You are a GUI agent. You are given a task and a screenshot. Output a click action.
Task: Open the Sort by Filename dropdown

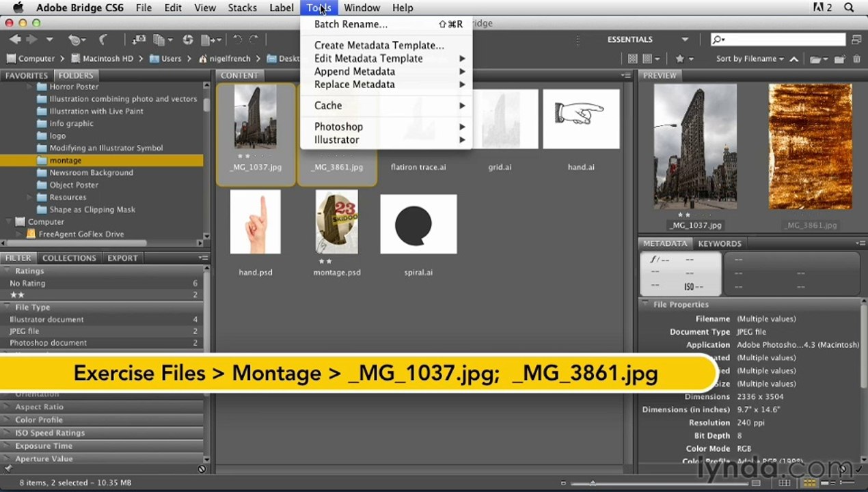pyautogui.click(x=750, y=59)
